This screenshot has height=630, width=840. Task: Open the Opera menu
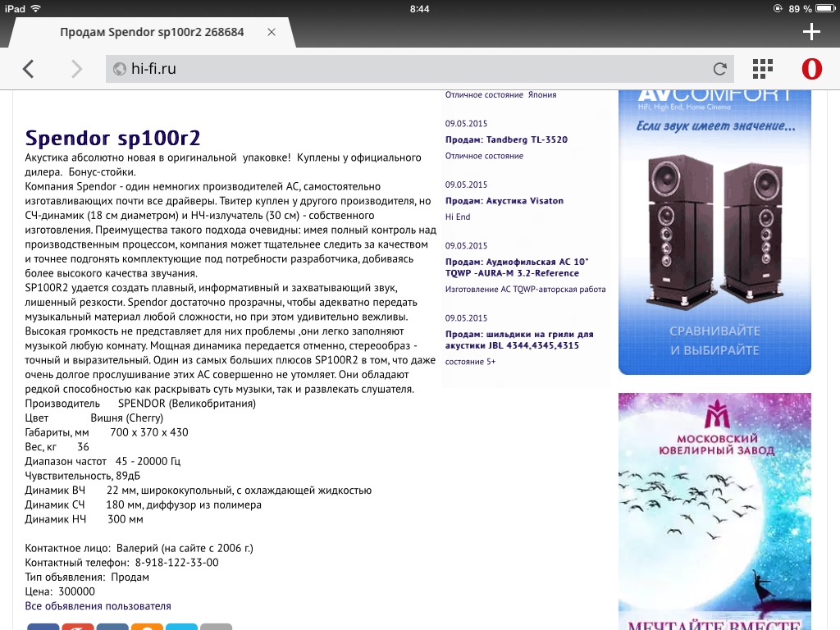[811, 69]
